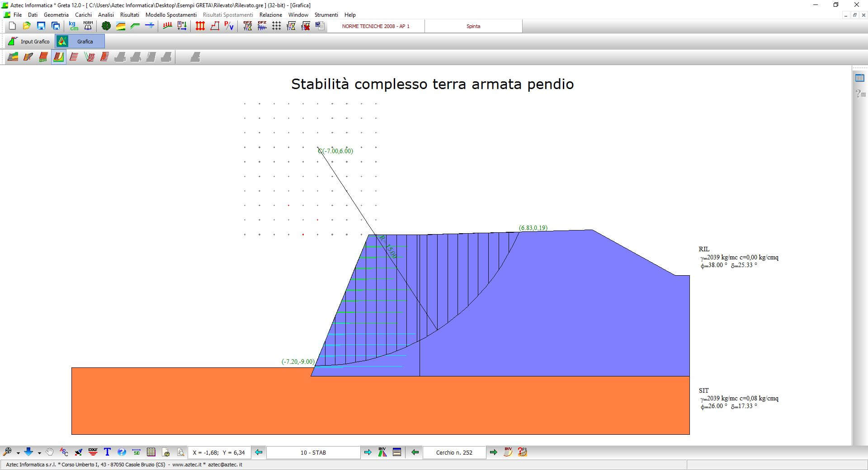The width and height of the screenshot is (868, 470).
Task: Switch to the Input Grafico tab
Action: coord(29,42)
